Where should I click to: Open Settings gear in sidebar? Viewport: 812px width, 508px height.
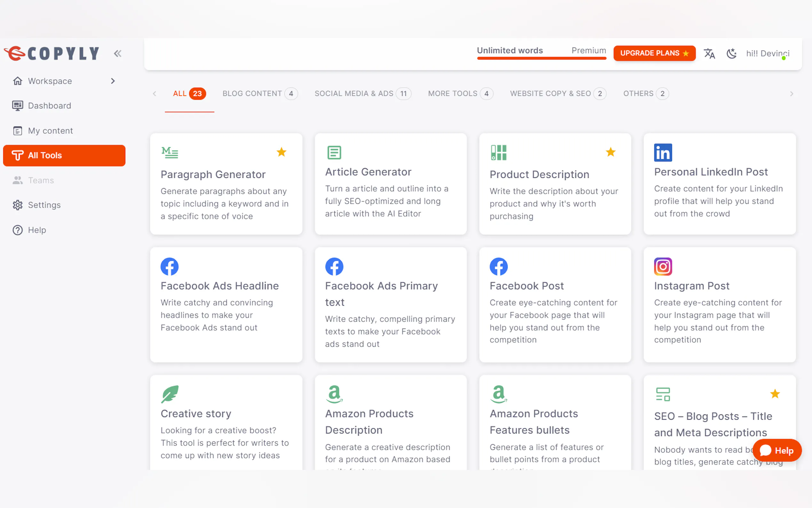[18, 205]
